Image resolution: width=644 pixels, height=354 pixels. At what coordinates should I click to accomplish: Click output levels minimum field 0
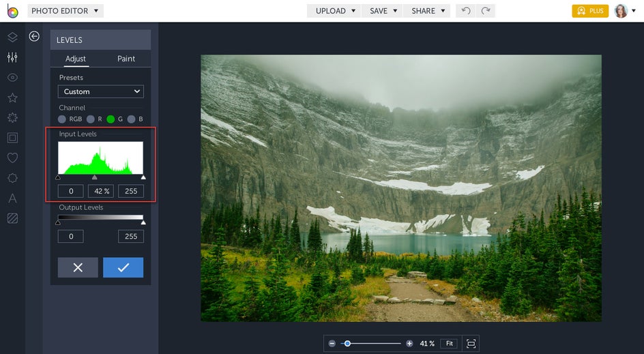(x=71, y=237)
